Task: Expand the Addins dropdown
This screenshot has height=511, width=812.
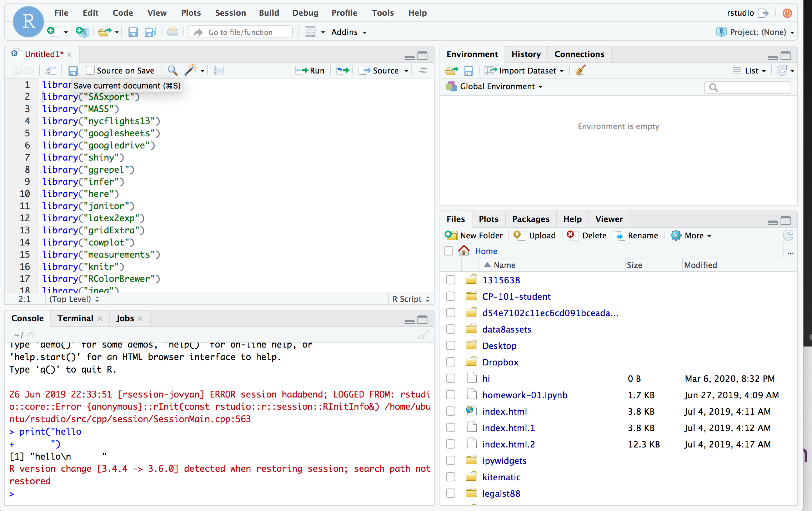Action: pyautogui.click(x=348, y=32)
